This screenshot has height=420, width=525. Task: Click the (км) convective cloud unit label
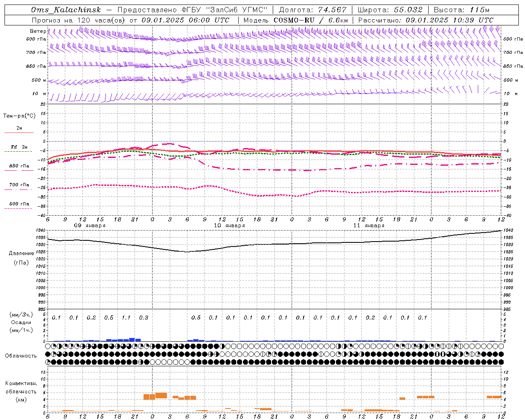click(x=21, y=399)
